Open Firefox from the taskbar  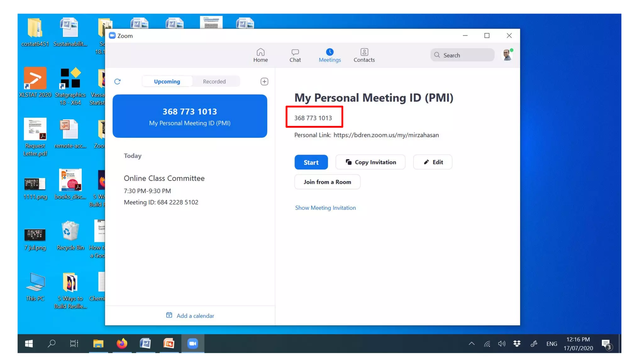[122, 343]
